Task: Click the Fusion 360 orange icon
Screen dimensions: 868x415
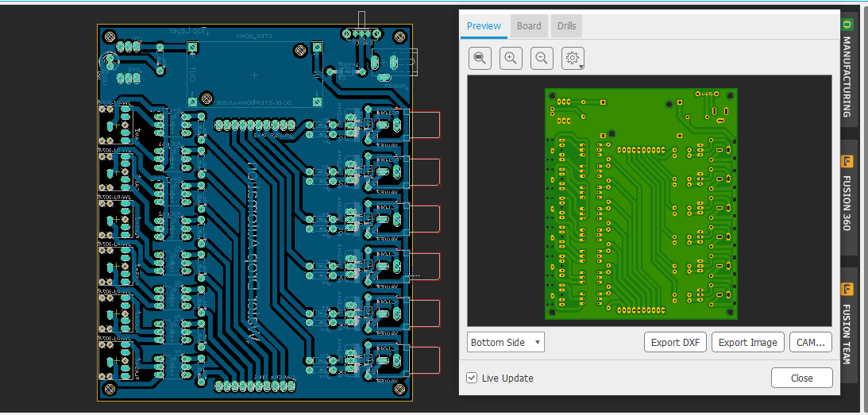Action: pyautogui.click(x=847, y=162)
